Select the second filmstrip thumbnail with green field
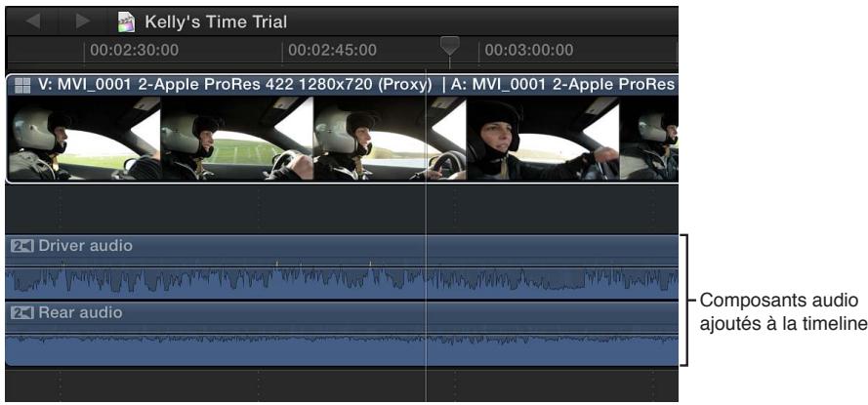Image resolution: width=868 pixels, height=405 pixels. (236, 139)
